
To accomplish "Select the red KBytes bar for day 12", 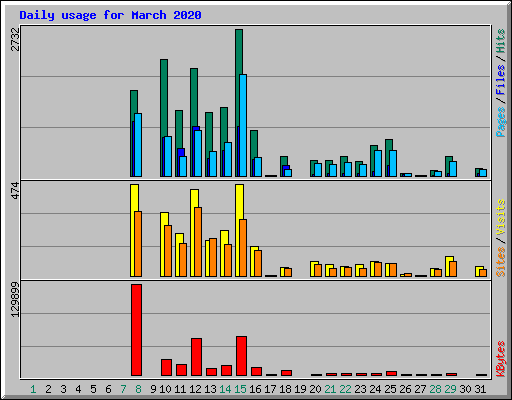I will coord(196,357).
